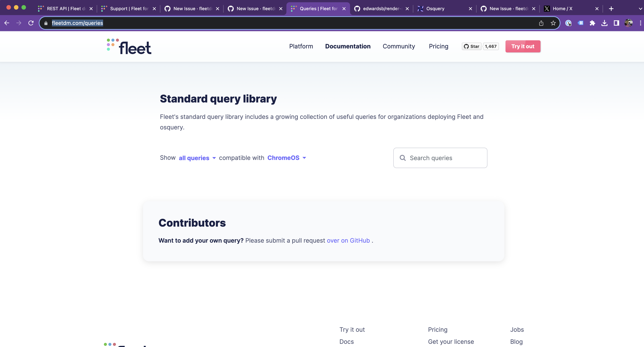Viewport: 644px width, 347px height.
Task: Click the Fleet logo to go home
Action: pos(129,46)
